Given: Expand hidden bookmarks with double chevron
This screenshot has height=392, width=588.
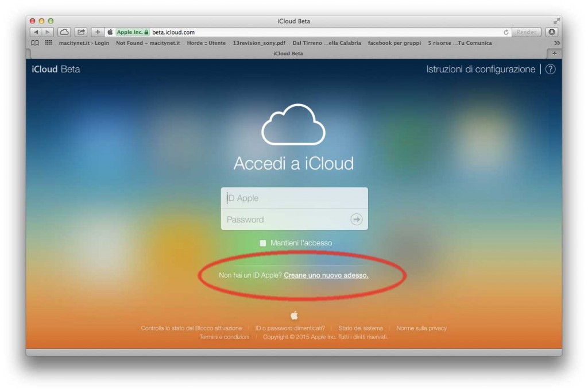Looking at the screenshot, I should coord(557,43).
